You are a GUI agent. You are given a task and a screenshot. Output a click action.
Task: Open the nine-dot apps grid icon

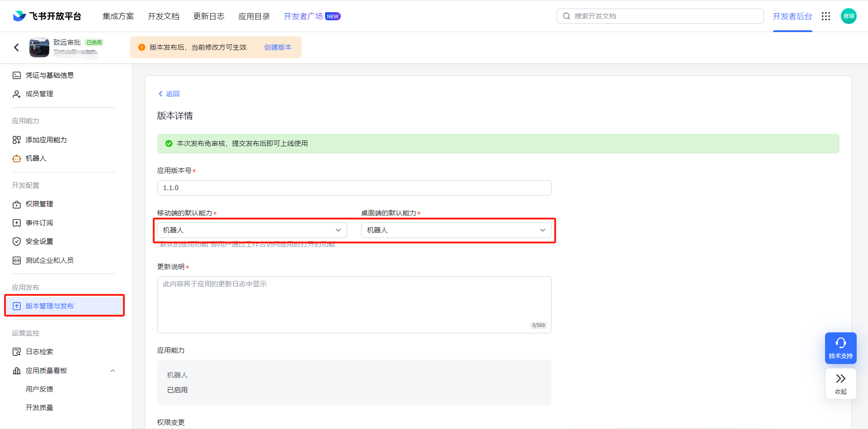coord(826,16)
